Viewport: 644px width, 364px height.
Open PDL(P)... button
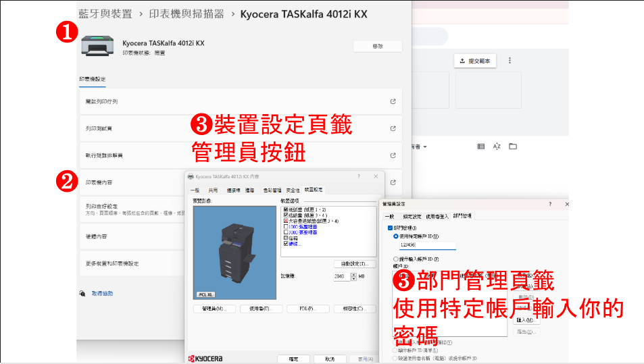click(308, 309)
